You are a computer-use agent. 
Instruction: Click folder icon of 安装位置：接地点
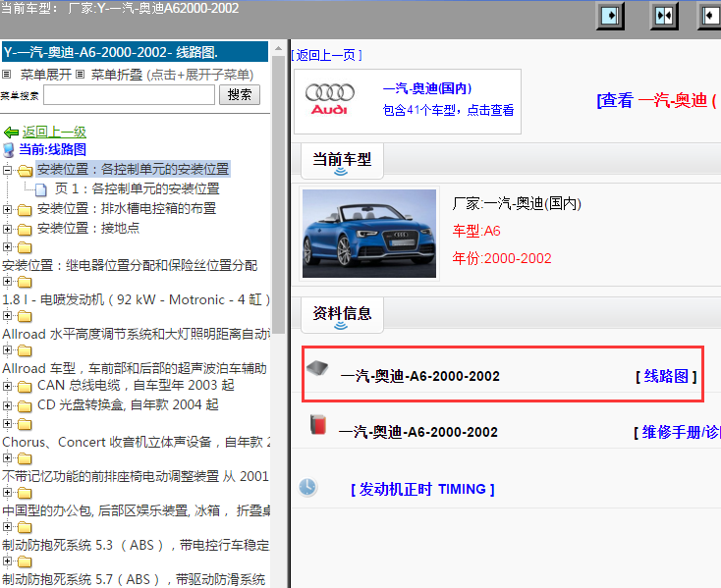click(25, 230)
